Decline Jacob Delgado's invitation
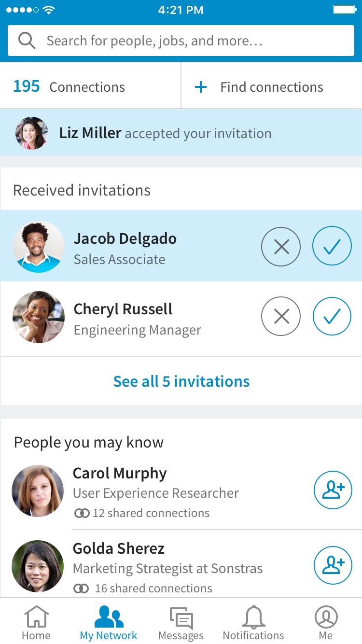The height and width of the screenshot is (644, 362). pos(281,247)
